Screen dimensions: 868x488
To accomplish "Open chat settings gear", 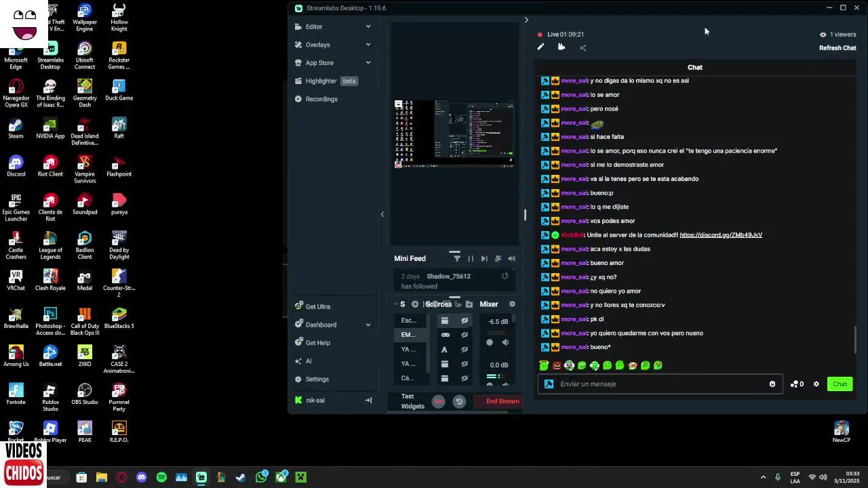I will (x=816, y=384).
